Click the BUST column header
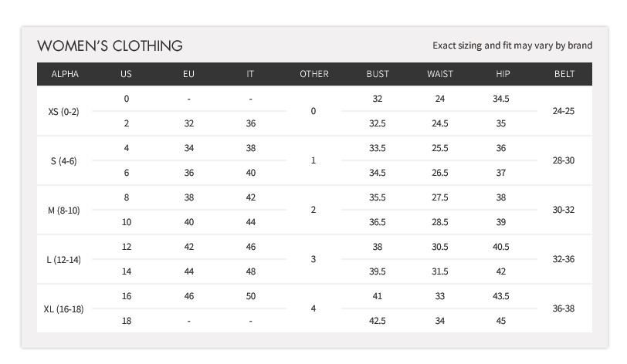 point(378,74)
